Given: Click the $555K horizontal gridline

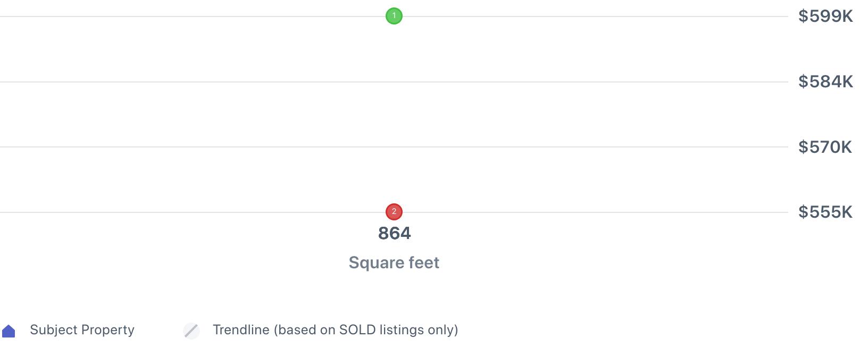Looking at the screenshot, I should 213,212.
